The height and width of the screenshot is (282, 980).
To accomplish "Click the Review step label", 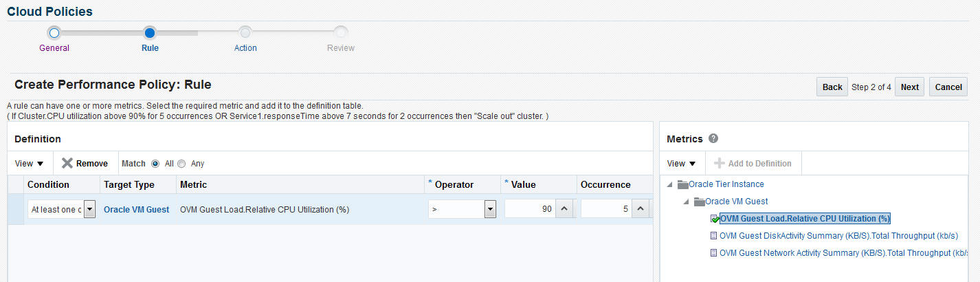I will [341, 48].
